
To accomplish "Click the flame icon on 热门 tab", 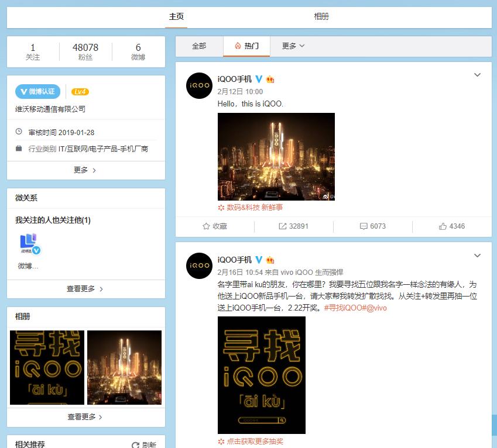I will pyautogui.click(x=238, y=46).
